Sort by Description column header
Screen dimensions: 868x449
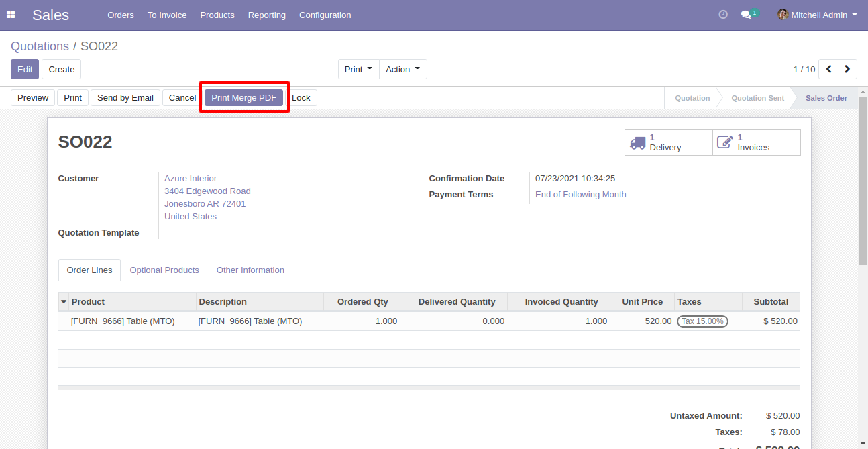tap(260, 302)
